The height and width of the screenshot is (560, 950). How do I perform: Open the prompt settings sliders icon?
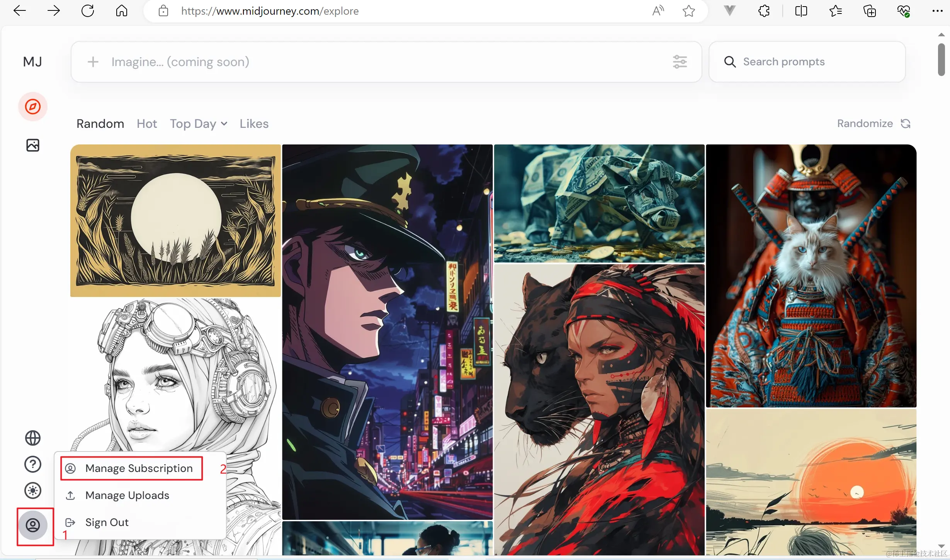(x=680, y=62)
